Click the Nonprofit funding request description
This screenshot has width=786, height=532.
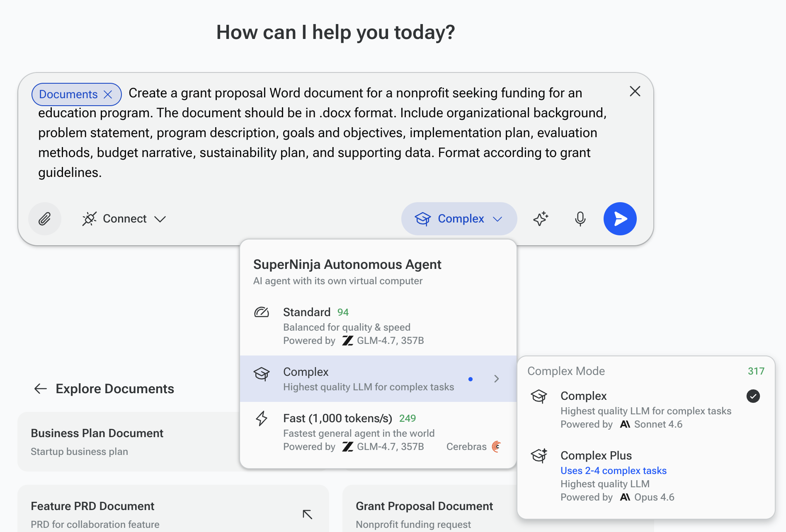pyautogui.click(x=413, y=525)
